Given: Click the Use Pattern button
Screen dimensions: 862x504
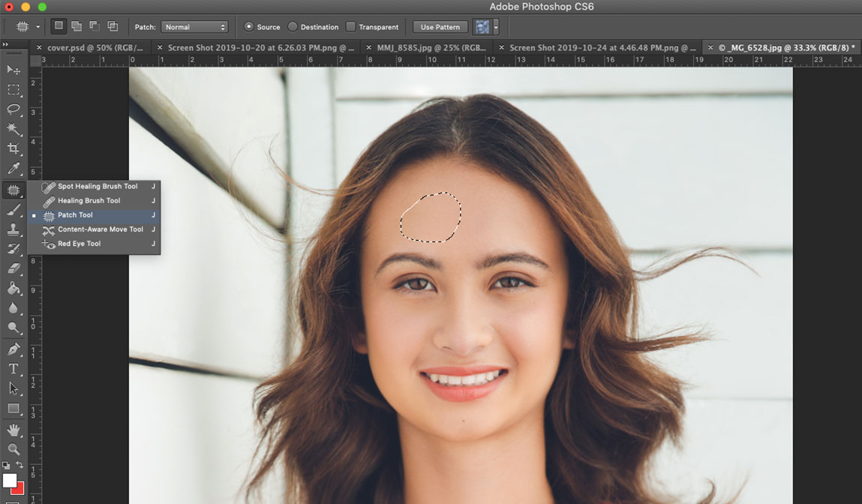Looking at the screenshot, I should click(x=440, y=27).
